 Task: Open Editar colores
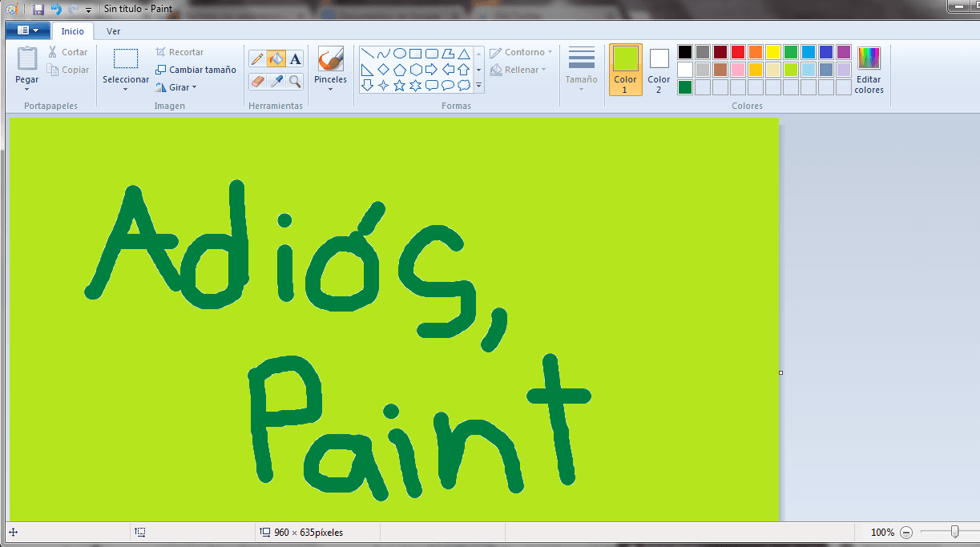click(869, 70)
